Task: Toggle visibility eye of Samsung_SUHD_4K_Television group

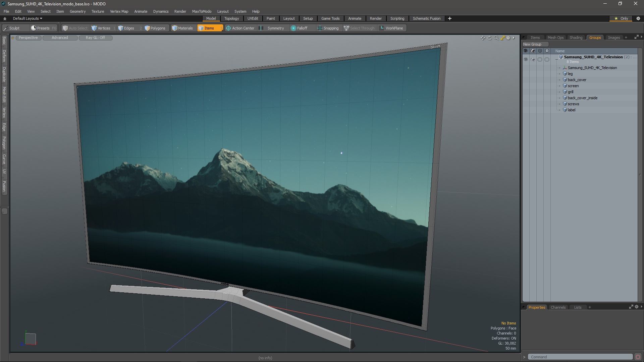Action: coord(526,59)
